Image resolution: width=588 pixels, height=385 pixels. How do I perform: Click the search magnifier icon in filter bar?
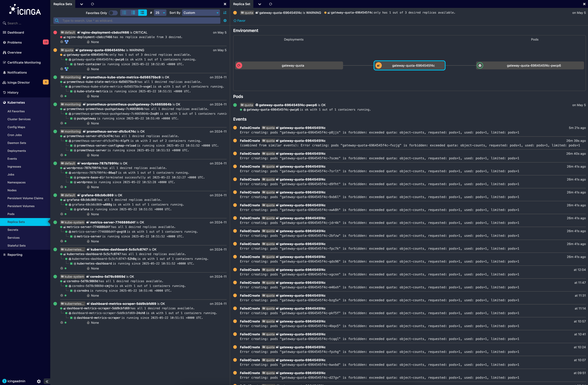click(57, 21)
